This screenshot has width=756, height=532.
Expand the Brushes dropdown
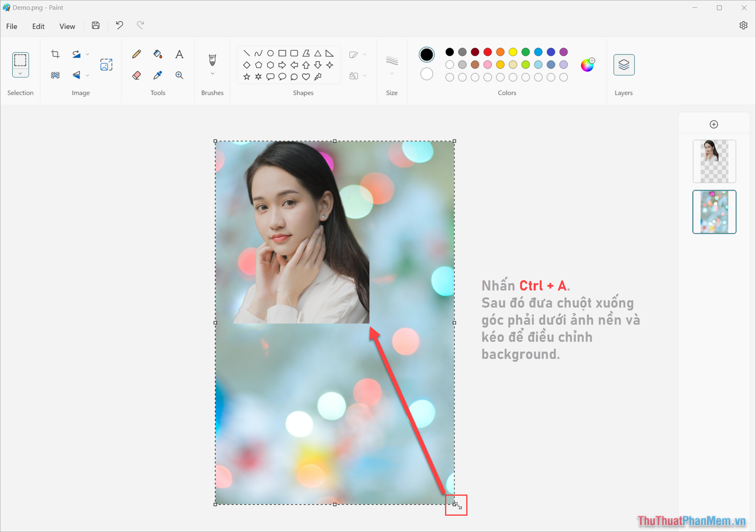point(212,74)
